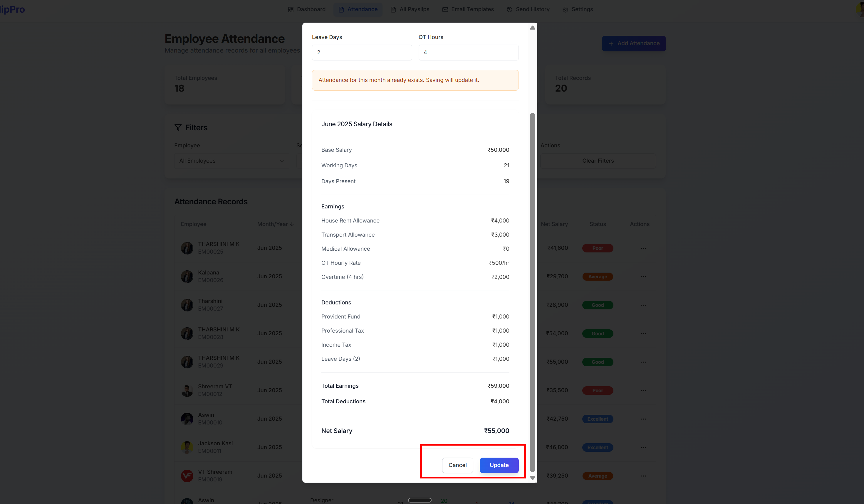Viewport: 864px width, 504px height.
Task: Open the actions menu for Kalpana's row
Action: click(643, 277)
